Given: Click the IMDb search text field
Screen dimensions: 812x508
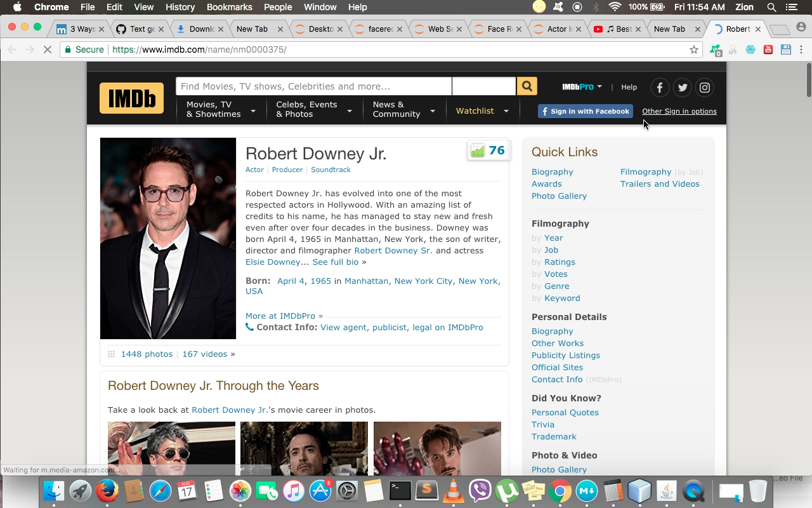Looking at the screenshot, I should 313,86.
